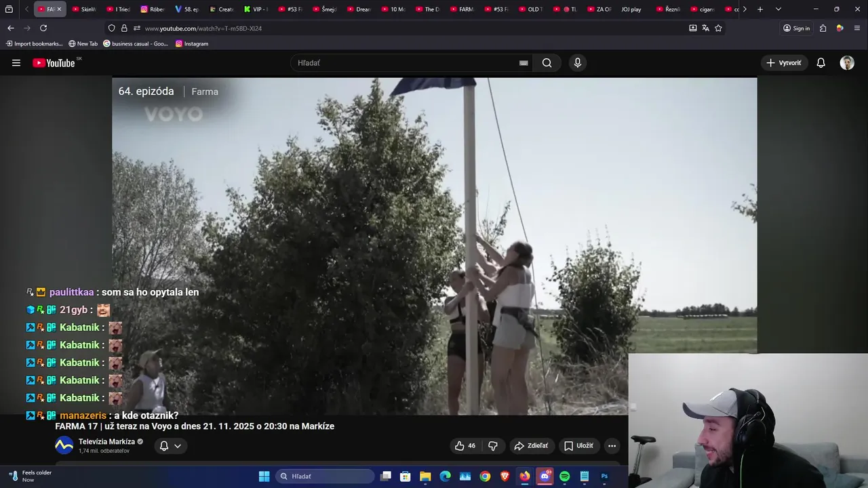Switch to the Řezník browser tab
The height and width of the screenshot is (488, 868).
click(x=669, y=9)
